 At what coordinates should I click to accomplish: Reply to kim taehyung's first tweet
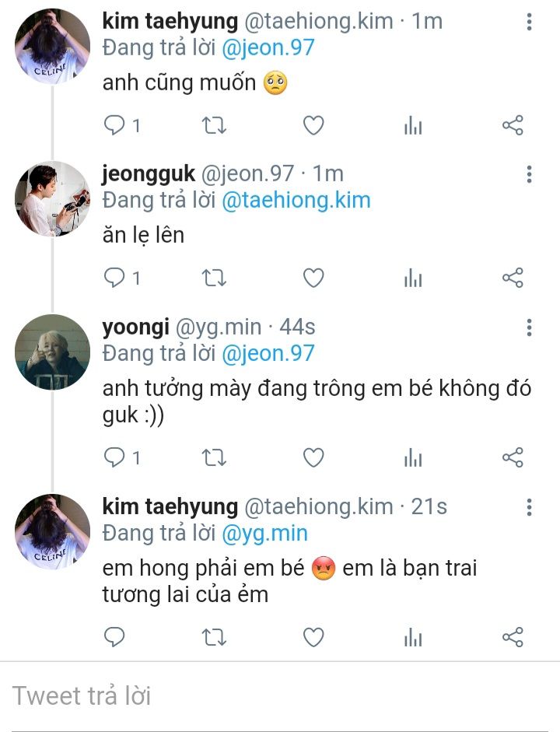[x=115, y=125]
